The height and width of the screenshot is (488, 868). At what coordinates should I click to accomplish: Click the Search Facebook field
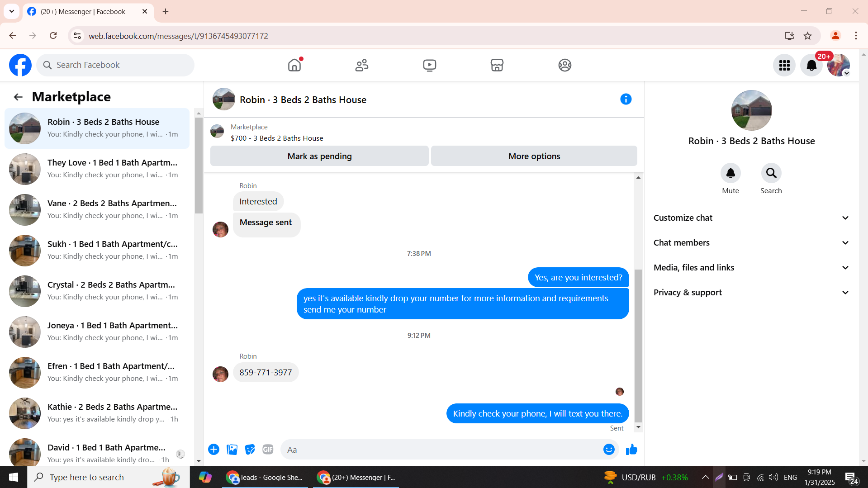coord(115,65)
